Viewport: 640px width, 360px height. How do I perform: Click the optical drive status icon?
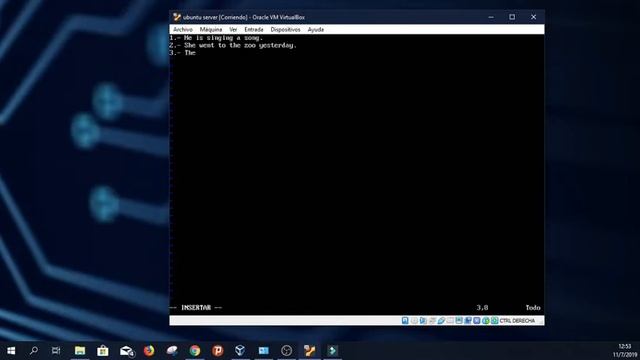click(414, 321)
